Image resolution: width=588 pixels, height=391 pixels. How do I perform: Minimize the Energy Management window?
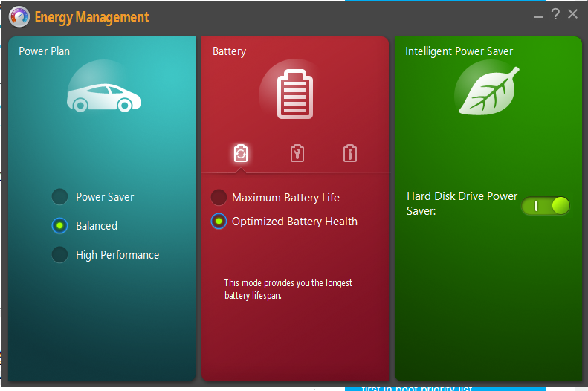click(x=538, y=15)
